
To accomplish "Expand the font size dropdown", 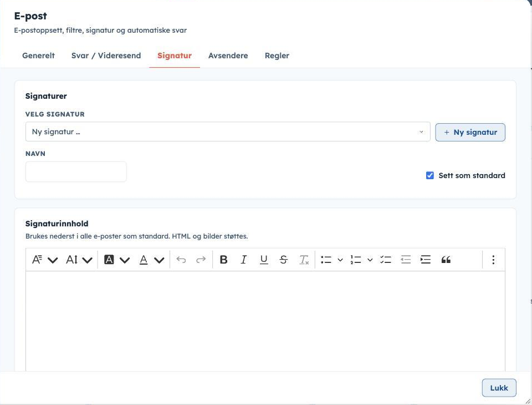I will (79, 260).
